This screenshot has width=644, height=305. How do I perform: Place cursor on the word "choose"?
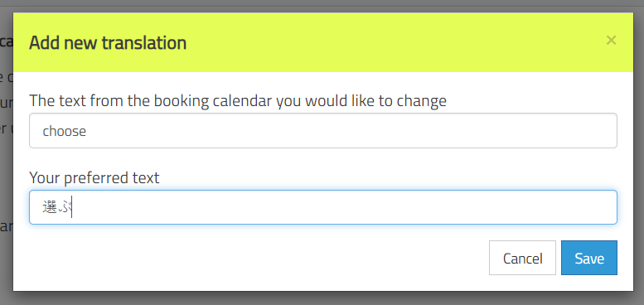coord(65,131)
